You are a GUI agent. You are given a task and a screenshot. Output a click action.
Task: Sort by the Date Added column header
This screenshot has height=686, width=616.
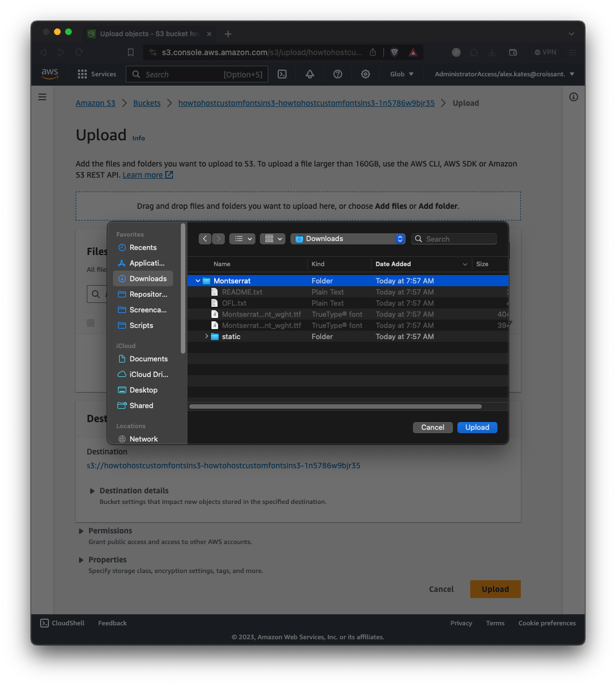click(421, 264)
